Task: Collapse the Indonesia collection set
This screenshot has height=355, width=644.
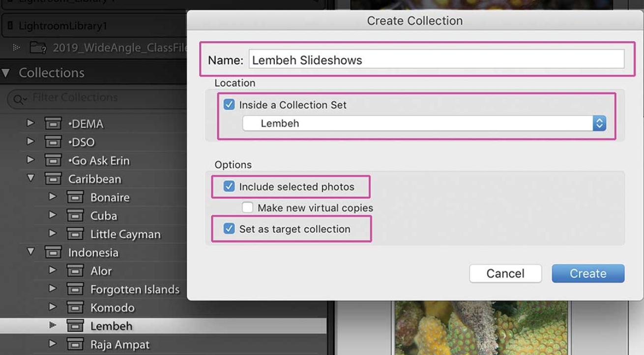Action: click(x=31, y=252)
